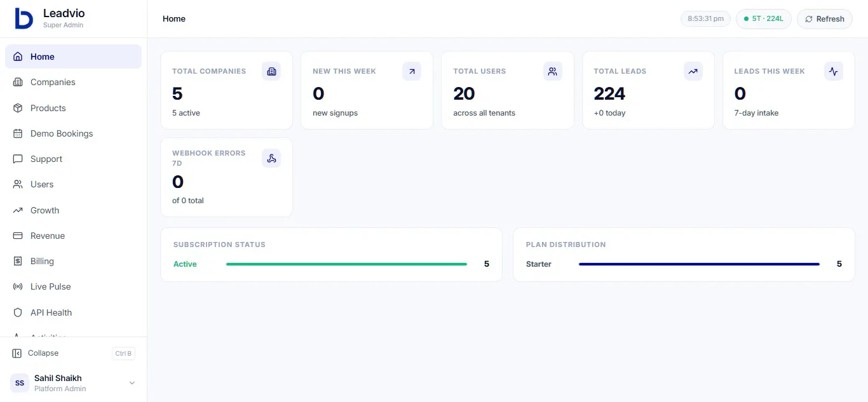Click the trending icon on Total Leads card
868x402 pixels.
tap(693, 71)
